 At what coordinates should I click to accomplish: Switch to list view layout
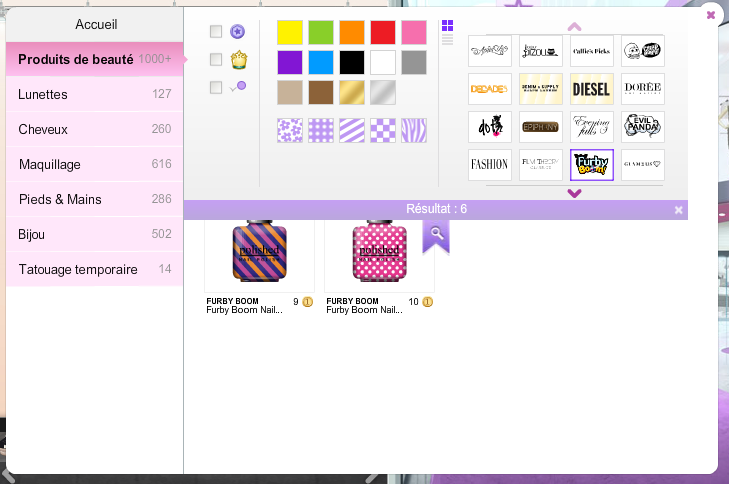tap(447, 40)
